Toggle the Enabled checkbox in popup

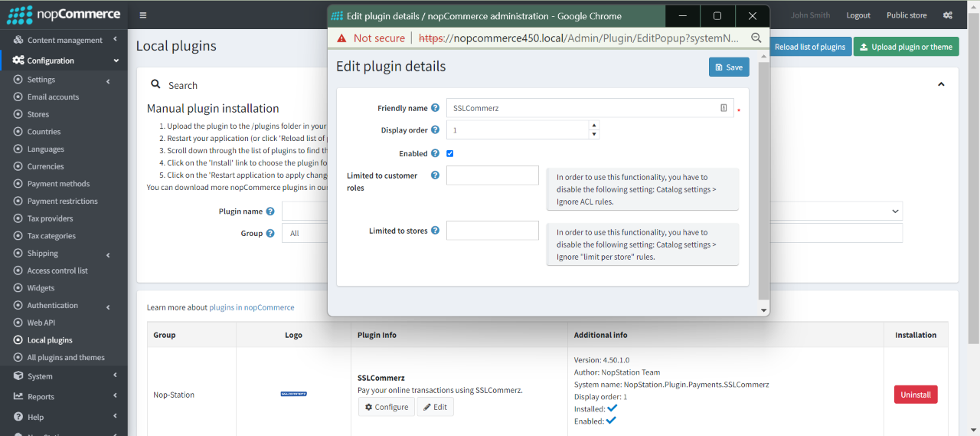click(450, 153)
